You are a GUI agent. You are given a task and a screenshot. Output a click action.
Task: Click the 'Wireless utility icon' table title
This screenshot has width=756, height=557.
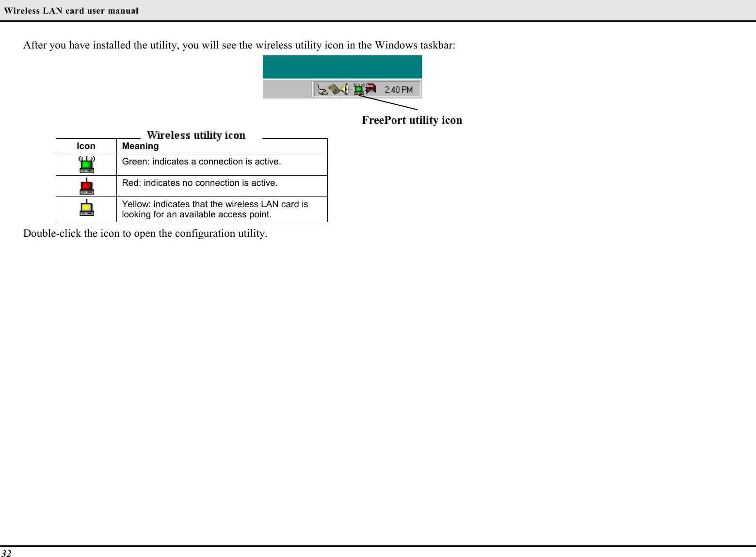(x=196, y=135)
